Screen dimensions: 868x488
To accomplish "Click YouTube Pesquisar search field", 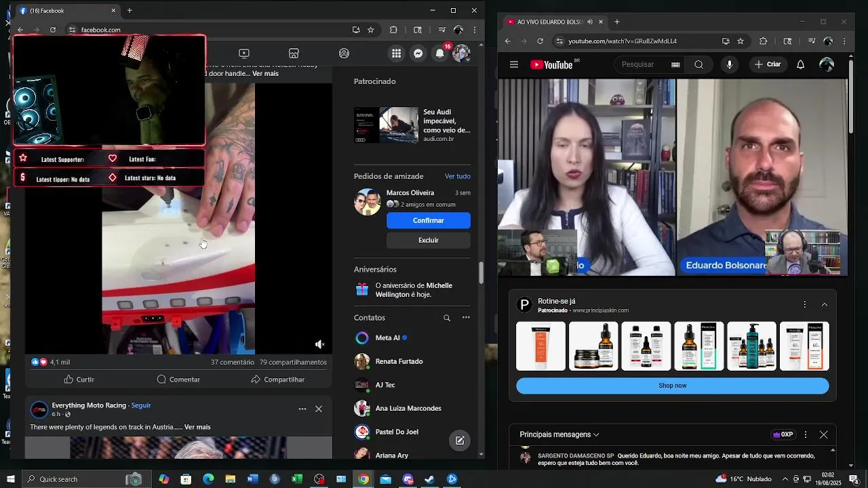I will (x=642, y=64).
